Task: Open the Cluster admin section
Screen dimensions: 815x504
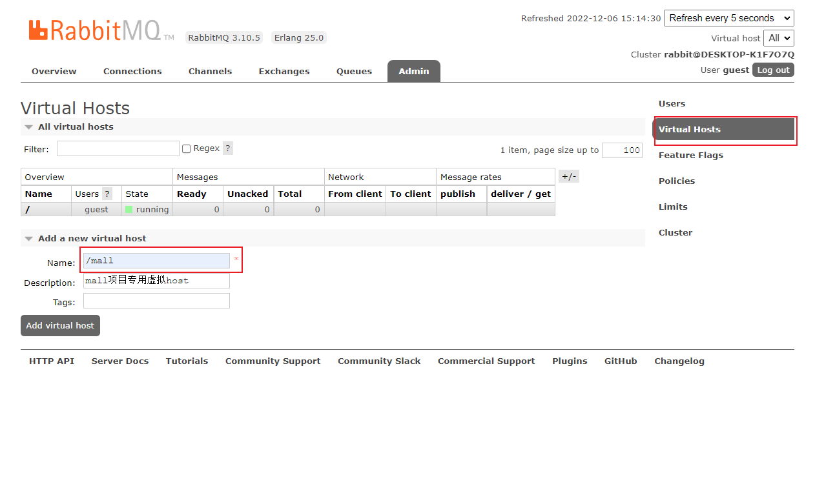Action: 676,233
